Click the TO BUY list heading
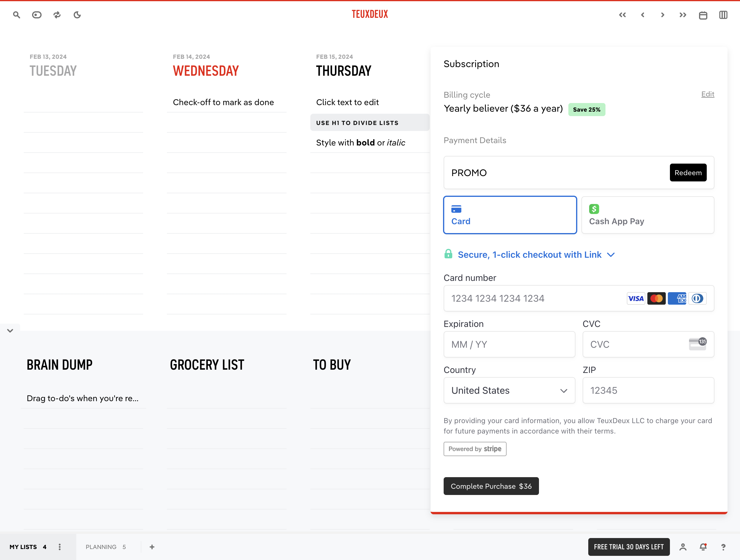Screen dimensions: 740x560 331,365
